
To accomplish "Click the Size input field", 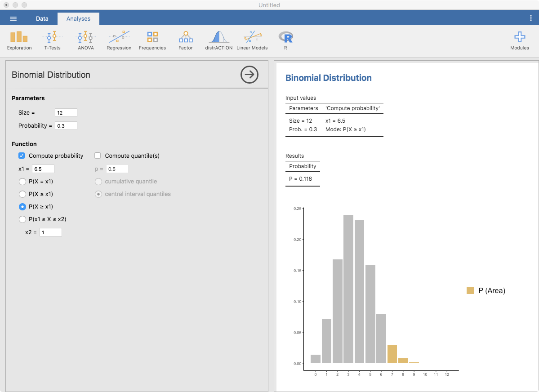I will pyautogui.click(x=66, y=113).
